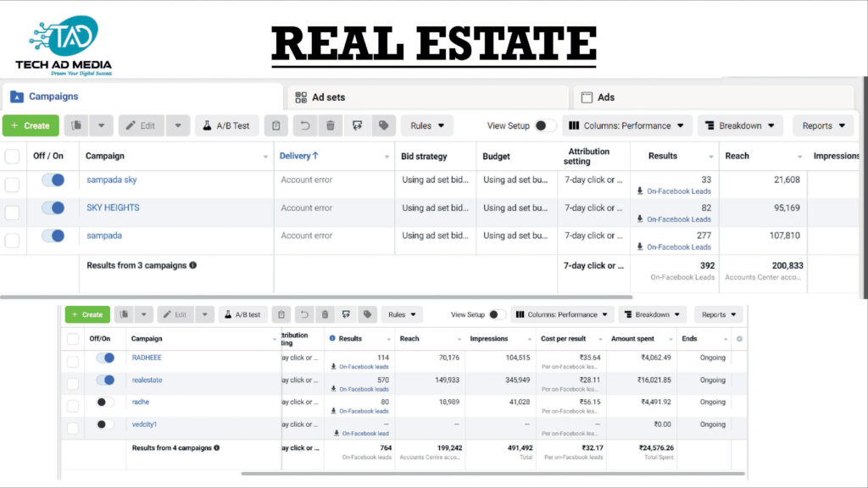Screen dimensions: 868x488
Task: Turn off the 'sampada sky' campaign toggle
Action: point(53,180)
